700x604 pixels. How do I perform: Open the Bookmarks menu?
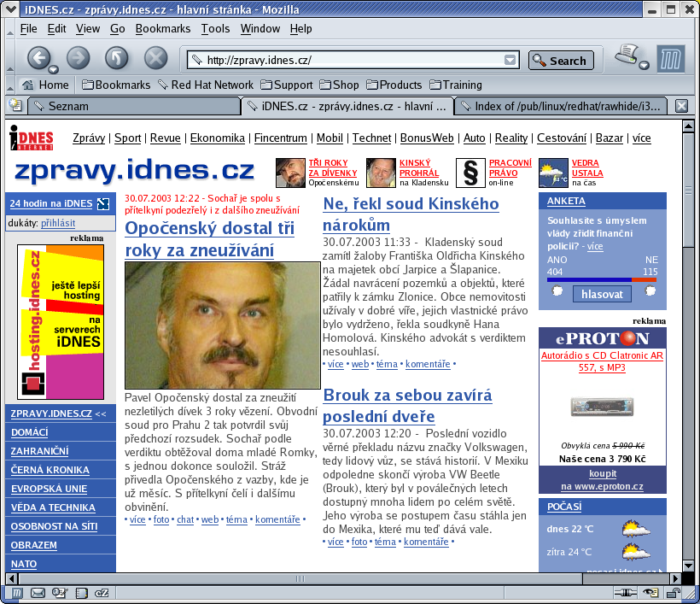point(163,28)
